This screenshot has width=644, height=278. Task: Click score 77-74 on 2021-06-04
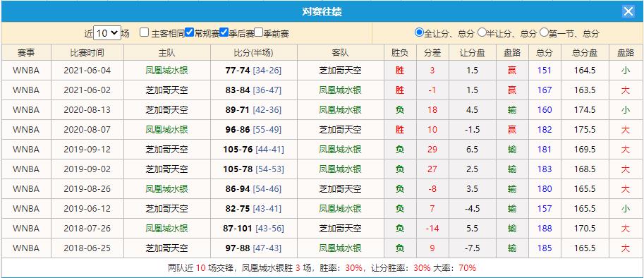pos(238,71)
